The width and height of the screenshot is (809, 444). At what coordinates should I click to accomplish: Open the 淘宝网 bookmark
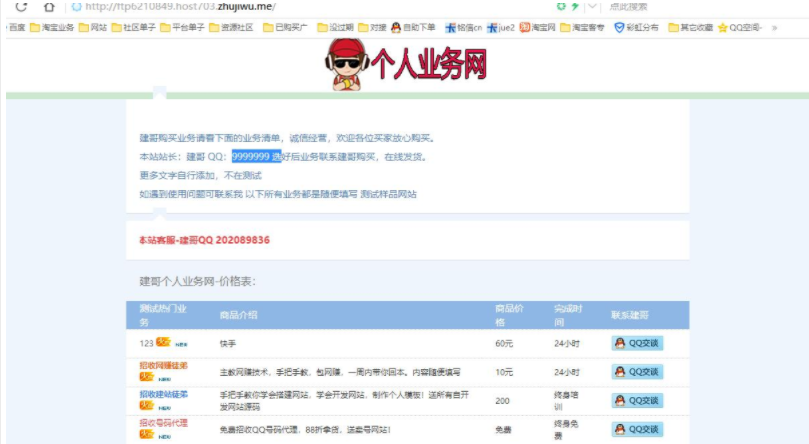(537, 27)
